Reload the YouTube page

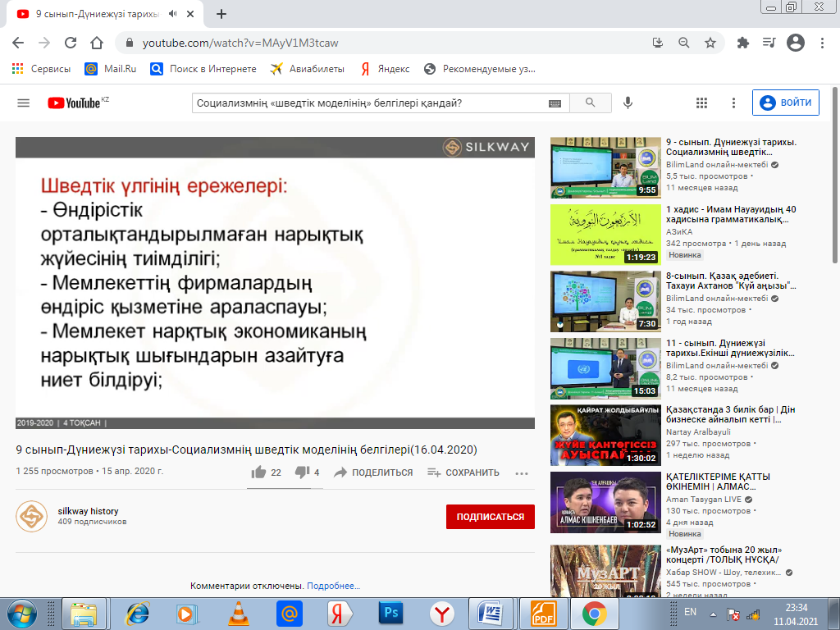pos(71,43)
